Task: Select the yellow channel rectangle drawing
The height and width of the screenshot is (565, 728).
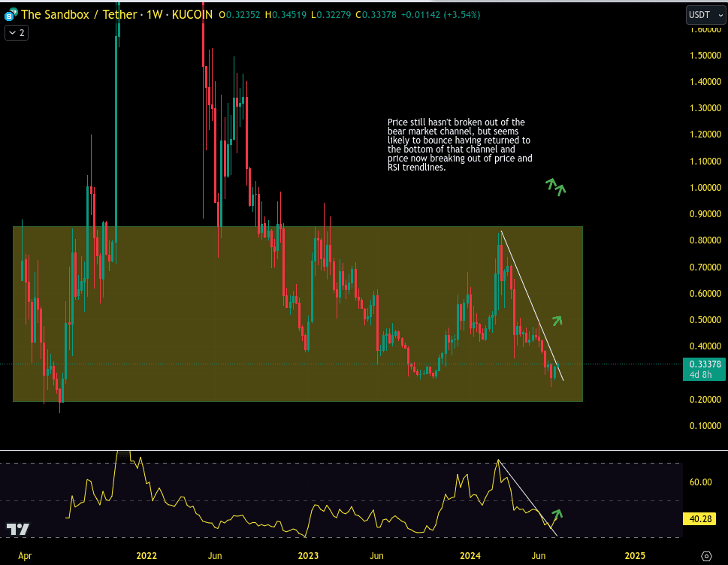Action: pos(298,314)
